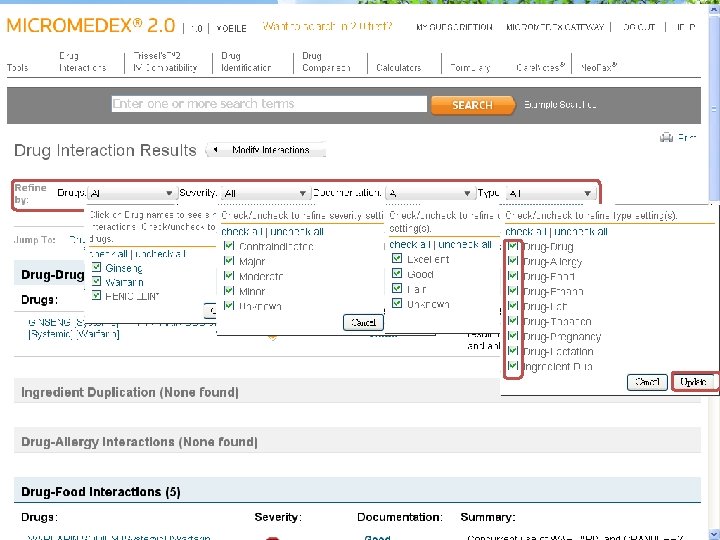Image resolution: width=720 pixels, height=540 pixels.
Task: Open Calculators menu
Action: coord(399,68)
